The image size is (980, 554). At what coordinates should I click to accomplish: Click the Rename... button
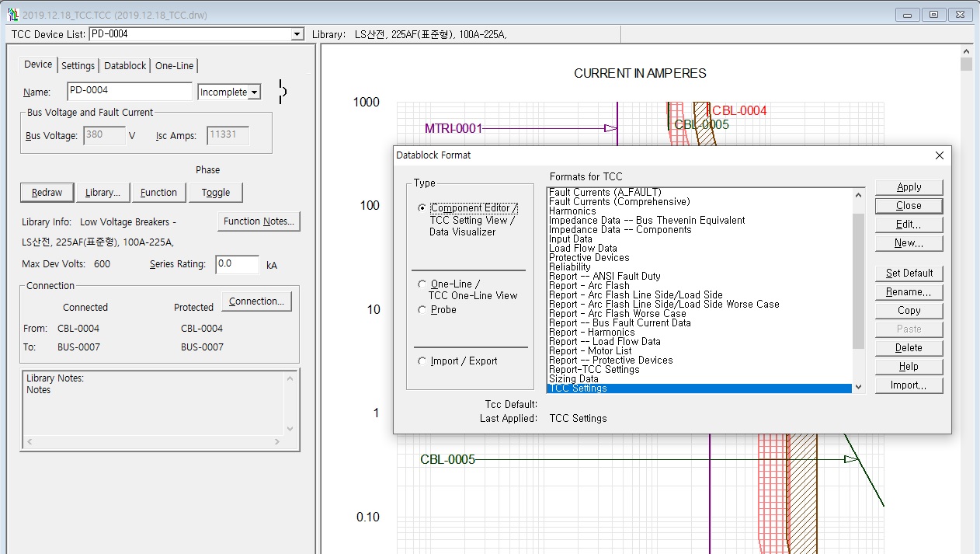909,292
